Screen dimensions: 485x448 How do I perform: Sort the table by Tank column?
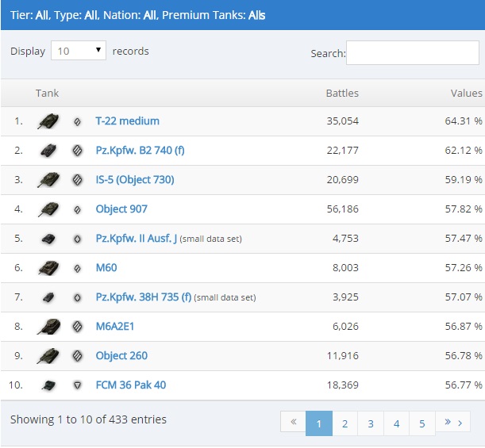(x=47, y=93)
